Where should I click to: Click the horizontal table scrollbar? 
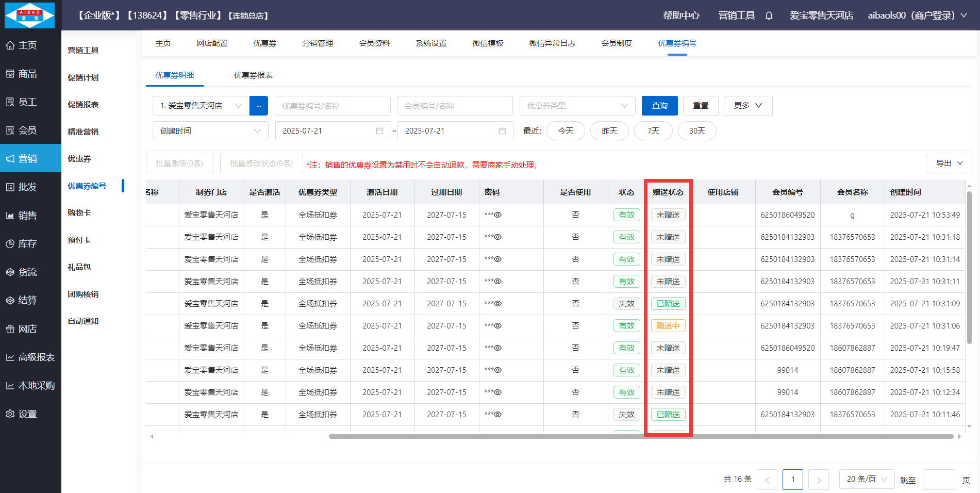coord(641,436)
